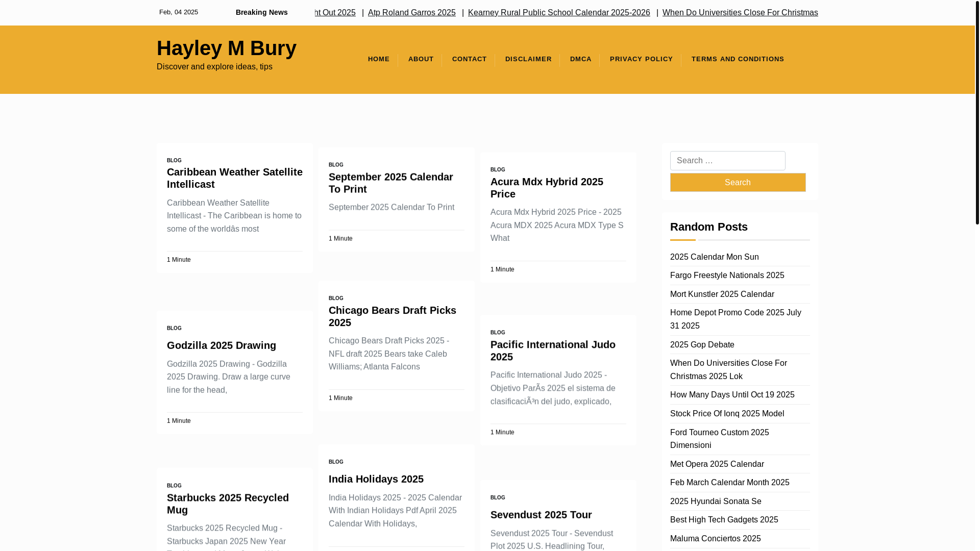Image resolution: width=980 pixels, height=551 pixels.
Task: Open 2025 Hyundai Sonata Se post
Action: point(716,501)
